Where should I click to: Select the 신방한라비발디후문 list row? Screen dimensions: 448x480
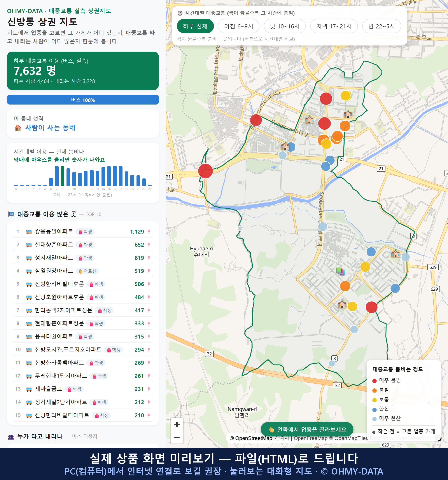pyautogui.click(x=83, y=284)
